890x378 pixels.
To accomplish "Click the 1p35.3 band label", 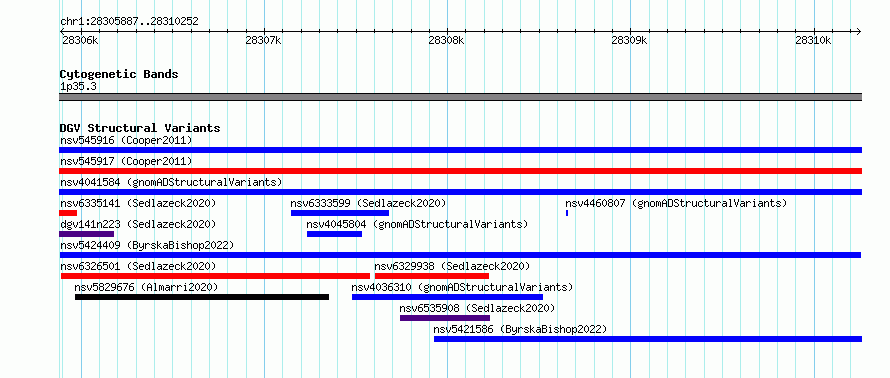I will [78, 87].
